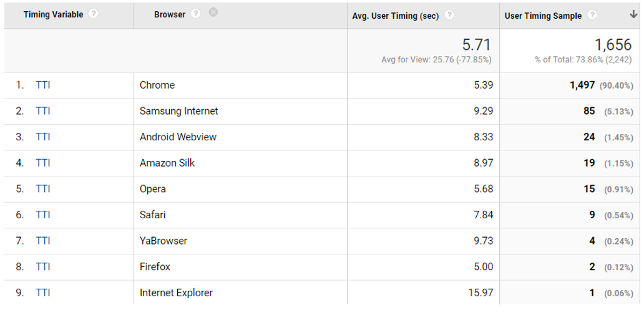Image resolution: width=644 pixels, height=315 pixels.
Task: Toggle sort arrow on User Timing Sample
Action: (x=633, y=15)
